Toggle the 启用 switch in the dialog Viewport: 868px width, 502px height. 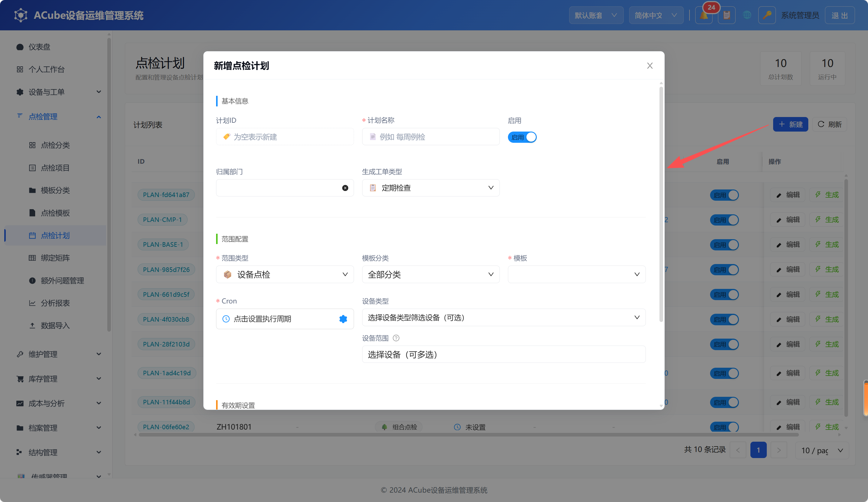[x=522, y=137]
